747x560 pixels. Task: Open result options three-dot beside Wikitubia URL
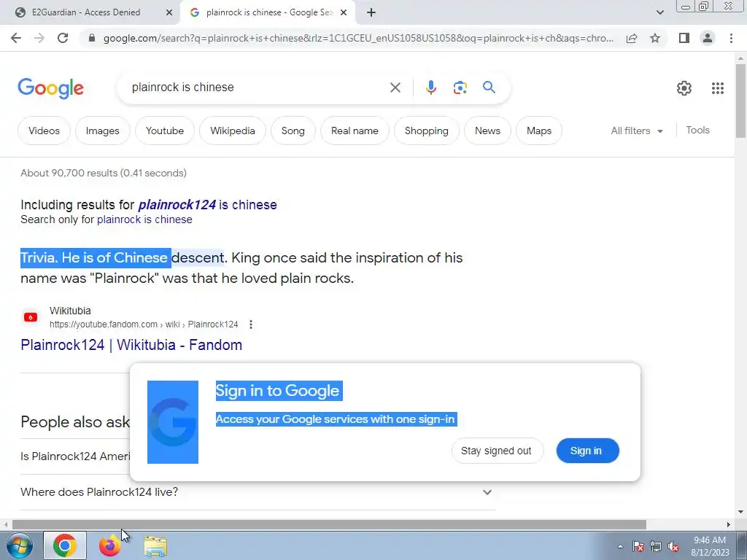[x=251, y=324]
